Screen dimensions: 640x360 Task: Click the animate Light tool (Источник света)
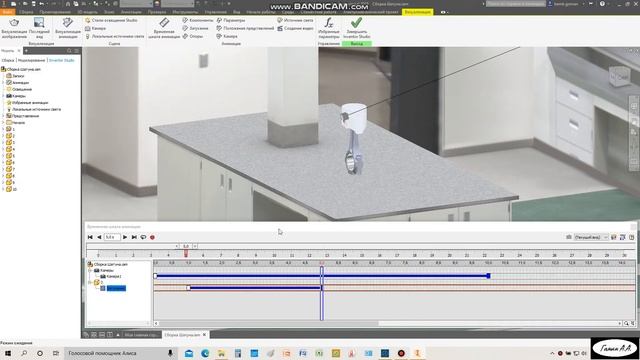[295, 20]
